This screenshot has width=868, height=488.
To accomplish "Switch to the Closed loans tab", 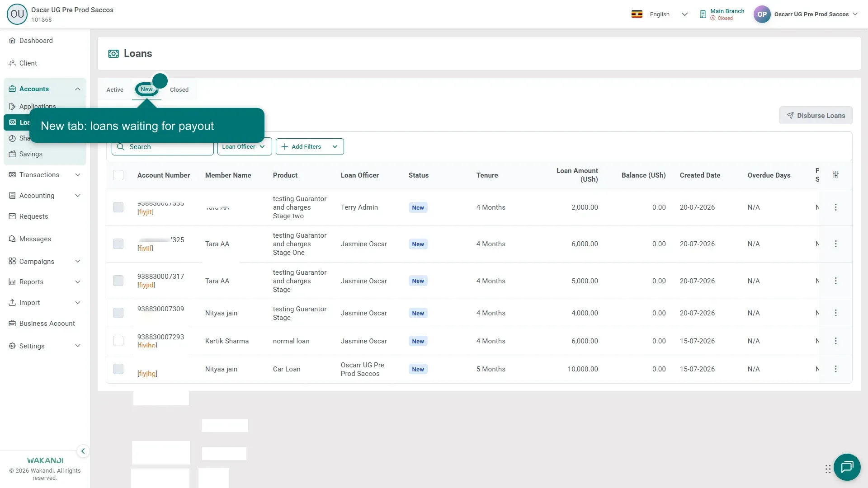I will tap(179, 90).
